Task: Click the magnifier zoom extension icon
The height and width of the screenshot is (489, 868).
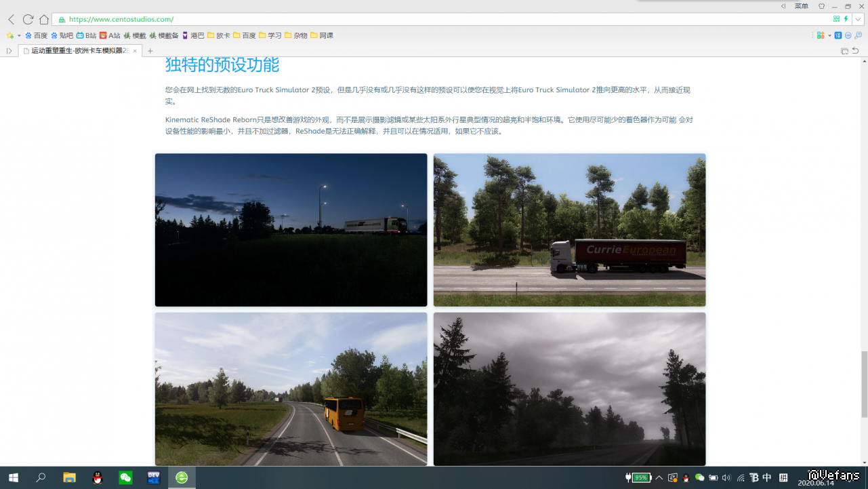Action: pyautogui.click(x=858, y=35)
